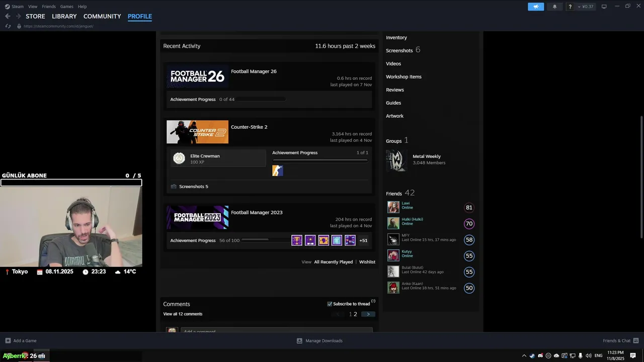Click Steam icon in system tray
Image resolution: width=644 pixels, height=362 pixels.
point(532,355)
